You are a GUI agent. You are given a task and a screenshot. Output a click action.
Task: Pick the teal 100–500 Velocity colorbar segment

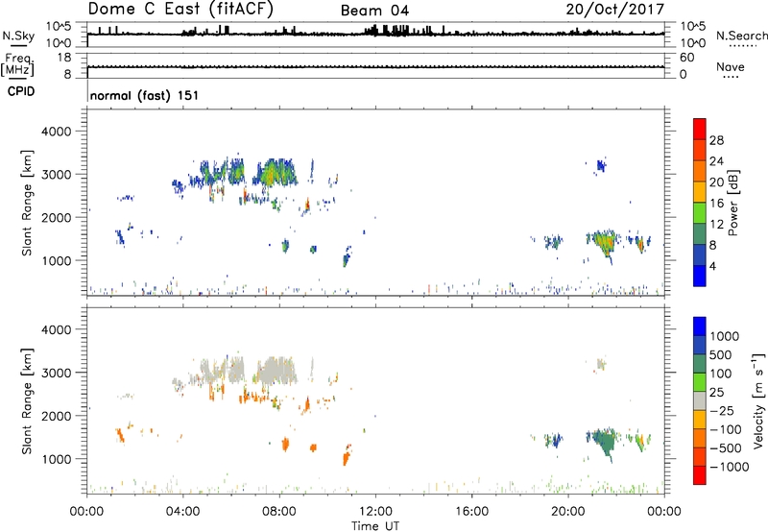click(x=700, y=364)
